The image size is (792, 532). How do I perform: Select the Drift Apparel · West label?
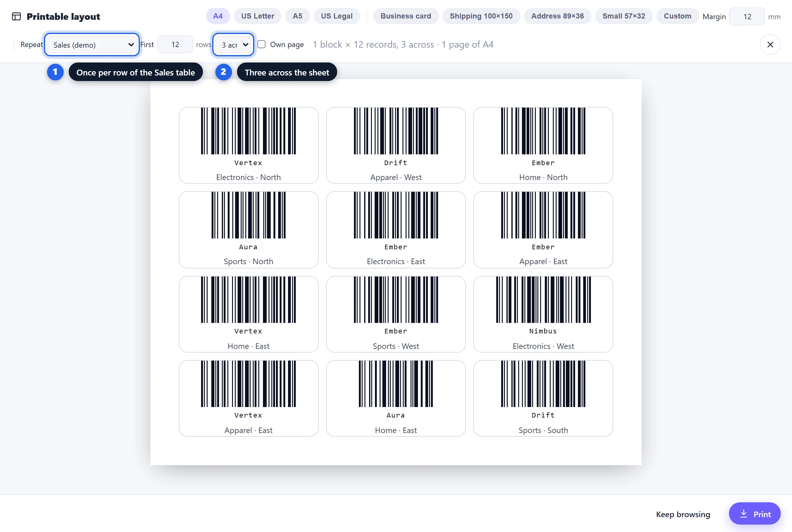tap(396, 145)
